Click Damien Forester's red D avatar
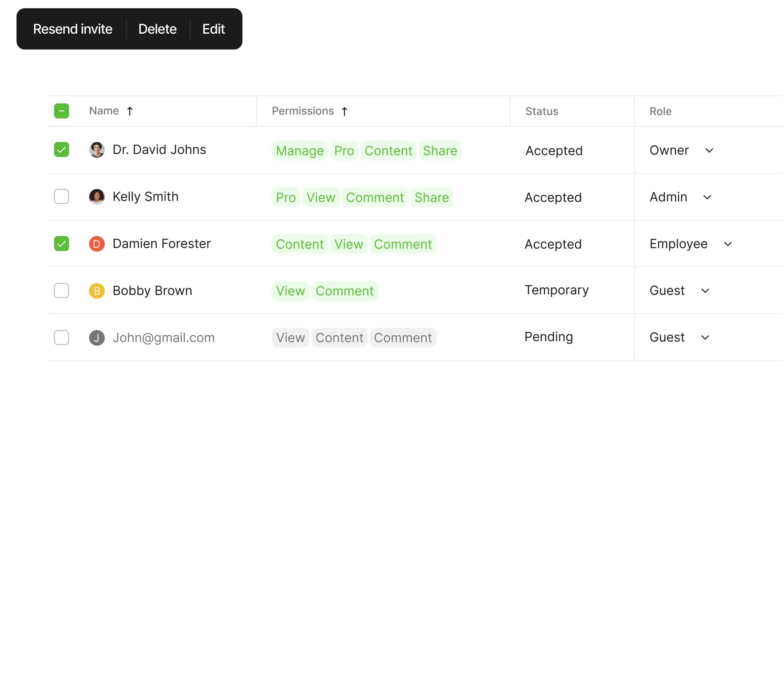This screenshot has height=681, width=784. [x=97, y=244]
